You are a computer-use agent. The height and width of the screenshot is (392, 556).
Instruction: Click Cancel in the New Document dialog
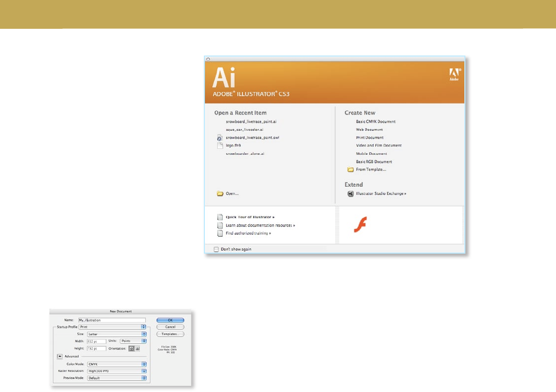pos(170,327)
